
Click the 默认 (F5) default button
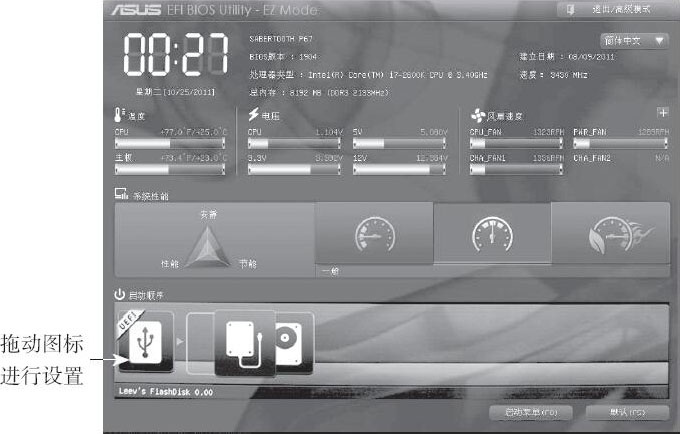tap(627, 412)
